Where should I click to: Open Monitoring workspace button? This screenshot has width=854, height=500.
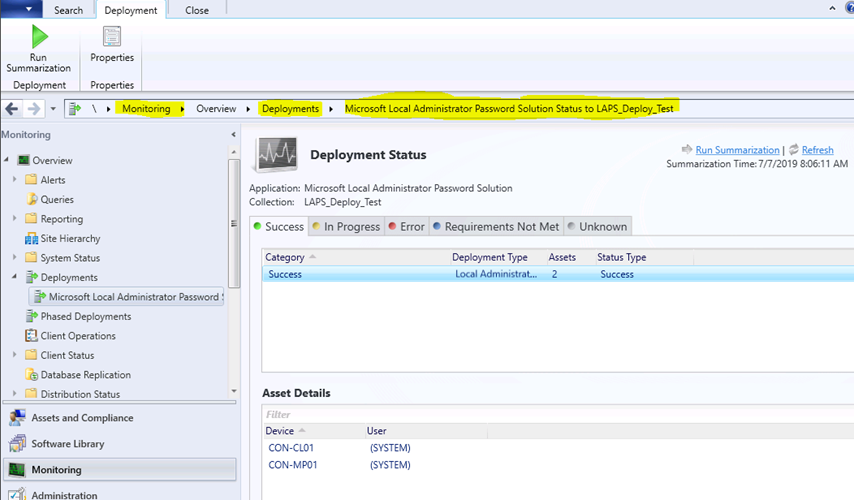point(120,469)
